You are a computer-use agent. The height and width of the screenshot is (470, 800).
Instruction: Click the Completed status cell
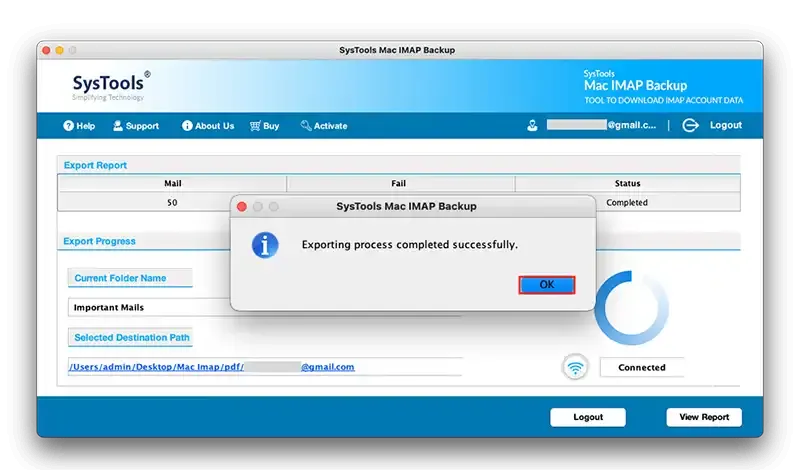tap(627, 203)
